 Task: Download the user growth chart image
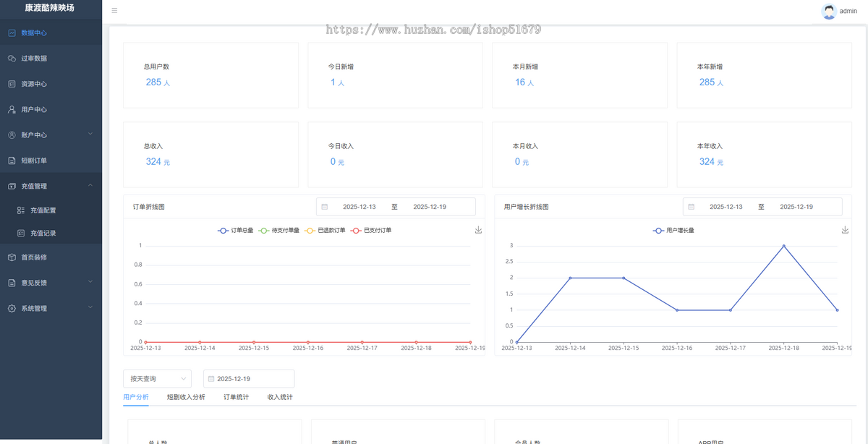pyautogui.click(x=845, y=230)
